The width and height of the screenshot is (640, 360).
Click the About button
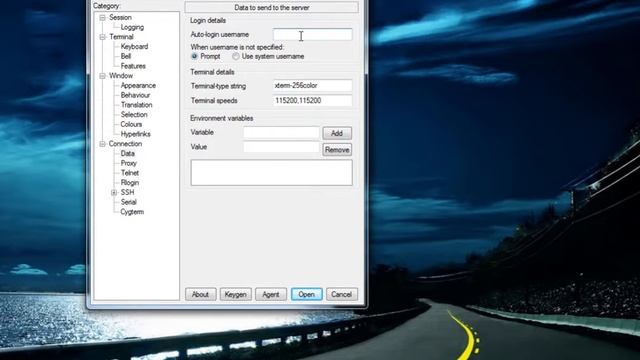point(200,294)
